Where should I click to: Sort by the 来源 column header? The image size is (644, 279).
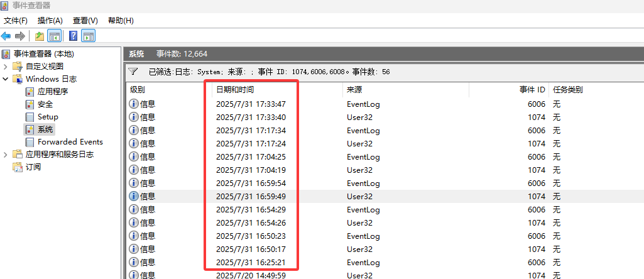point(406,90)
